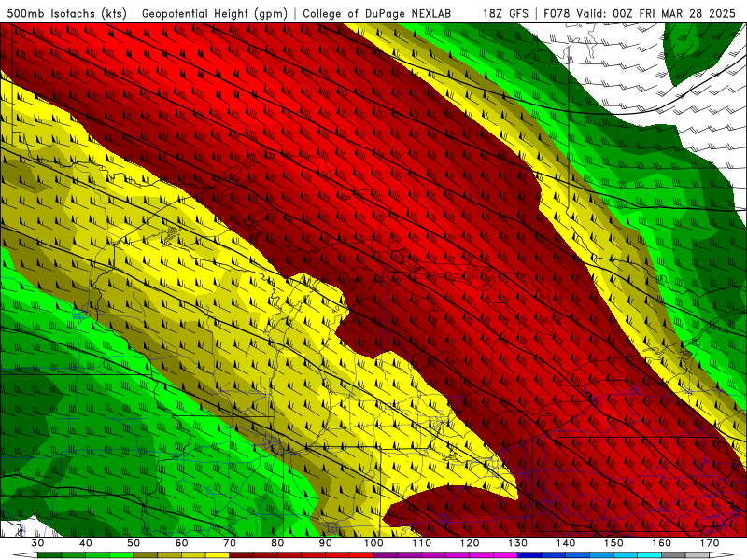Click the 150 label on the color scale
The image size is (747, 560).
[613, 543]
